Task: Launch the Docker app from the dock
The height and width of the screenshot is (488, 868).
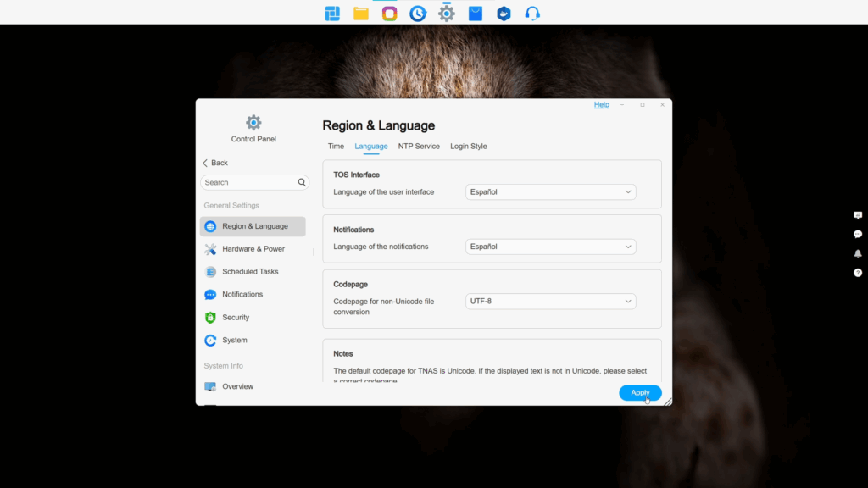Action: tap(504, 14)
